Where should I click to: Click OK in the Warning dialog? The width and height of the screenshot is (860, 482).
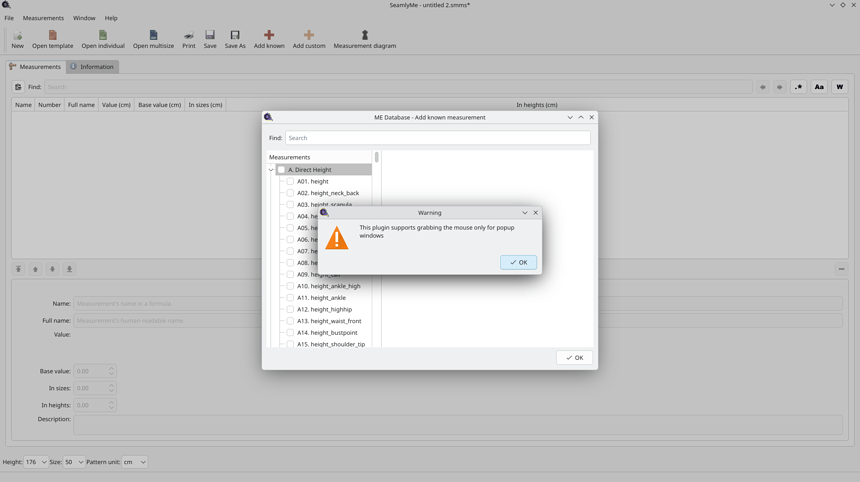point(518,262)
